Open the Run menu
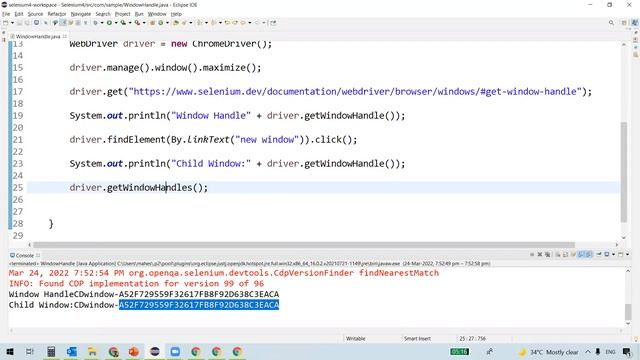Viewport: 640px width, 360px height. coord(139,14)
